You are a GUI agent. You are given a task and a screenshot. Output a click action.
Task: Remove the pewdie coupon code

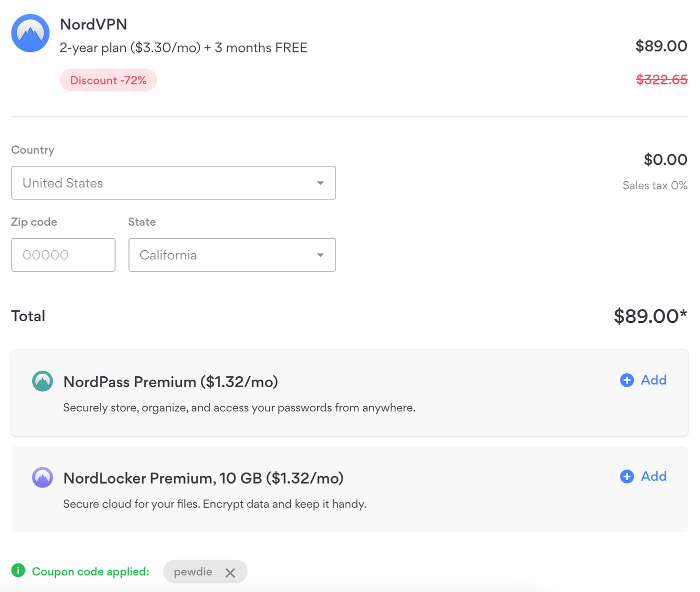click(230, 573)
